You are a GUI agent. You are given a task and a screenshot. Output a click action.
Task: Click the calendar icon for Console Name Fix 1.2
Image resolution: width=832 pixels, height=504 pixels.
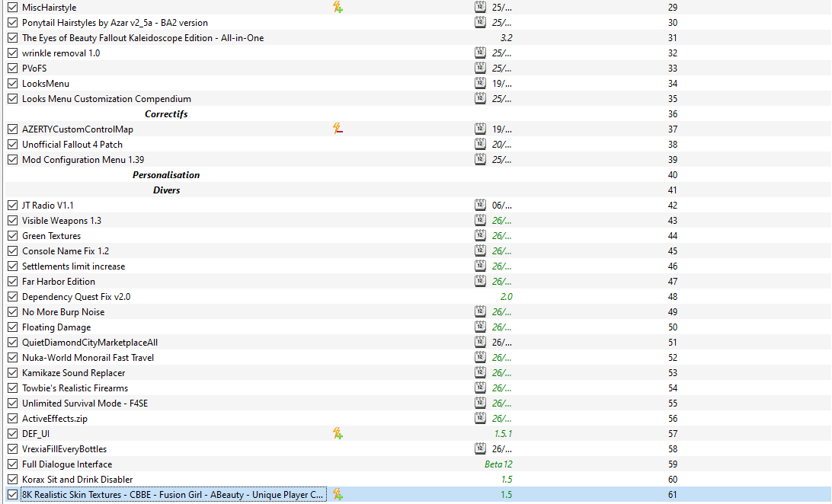[480, 251]
